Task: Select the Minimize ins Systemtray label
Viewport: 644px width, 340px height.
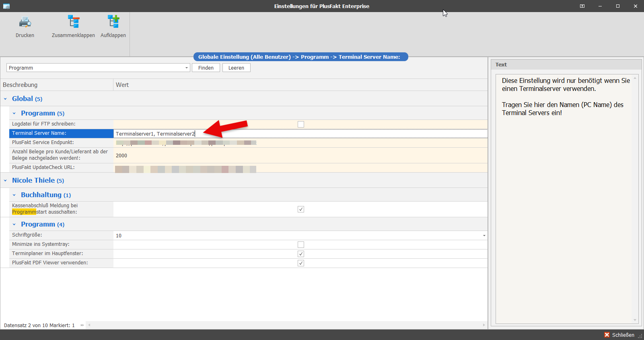Action: coord(61,244)
